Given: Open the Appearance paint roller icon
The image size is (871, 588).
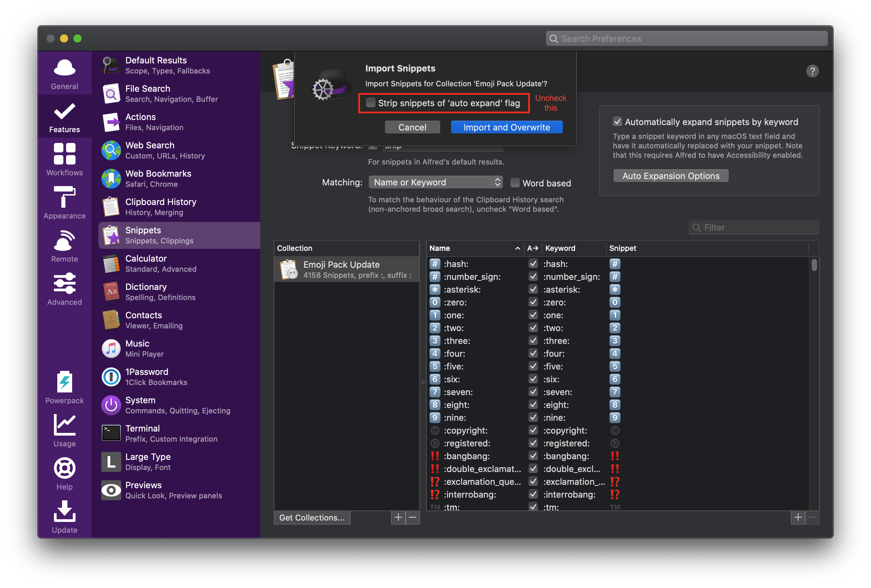Looking at the screenshot, I should tap(64, 197).
